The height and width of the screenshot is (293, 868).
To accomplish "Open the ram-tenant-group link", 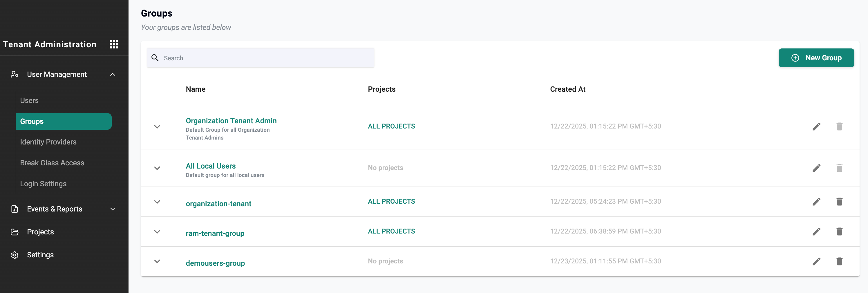I will point(215,233).
